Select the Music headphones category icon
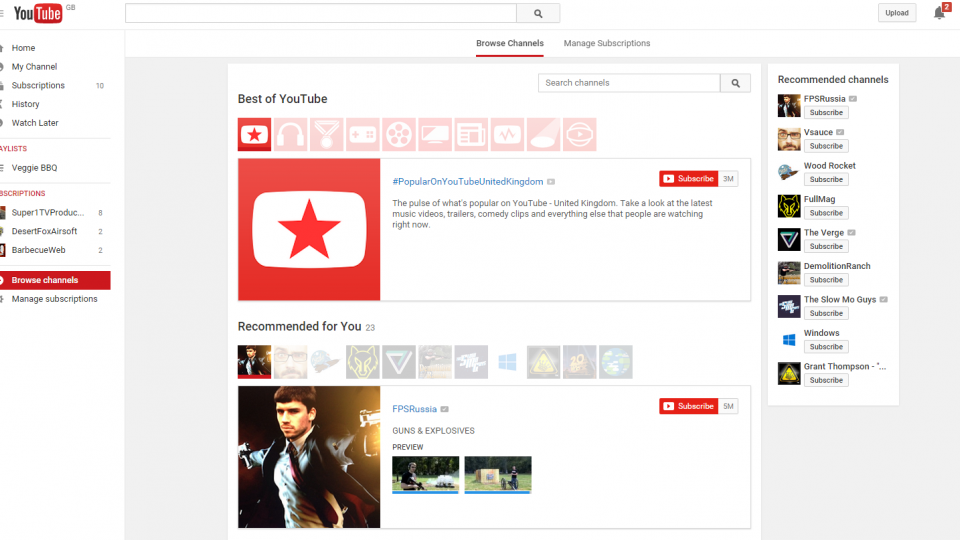This screenshot has height=540, width=960. coord(290,134)
